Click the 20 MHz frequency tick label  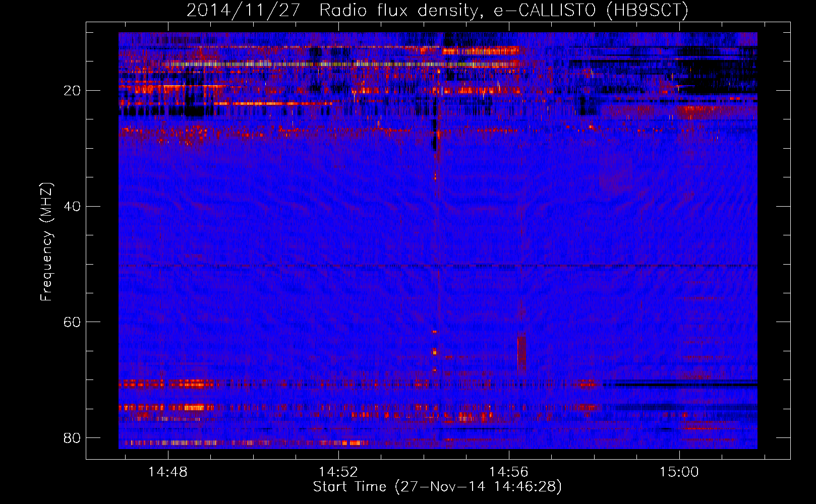[73, 91]
